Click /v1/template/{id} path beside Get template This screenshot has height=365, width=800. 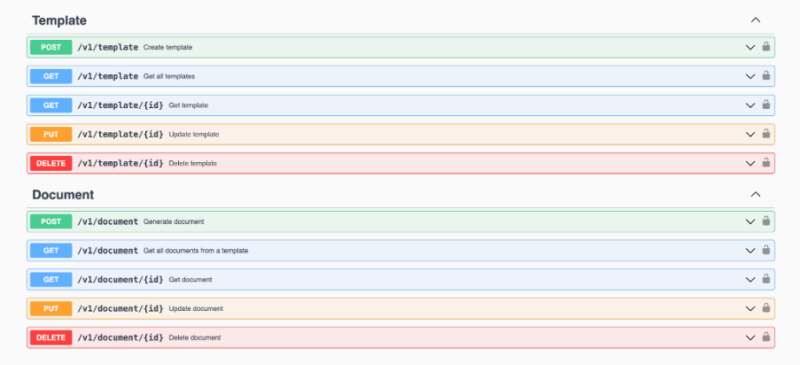pyautogui.click(x=120, y=106)
